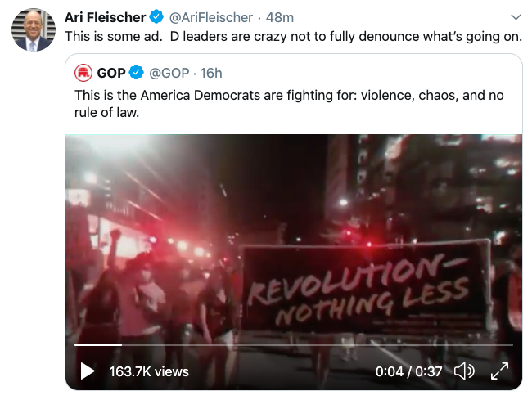Image resolution: width=532 pixels, height=400 pixels.
Task: Click the 163.7K views counter
Action: tap(149, 371)
